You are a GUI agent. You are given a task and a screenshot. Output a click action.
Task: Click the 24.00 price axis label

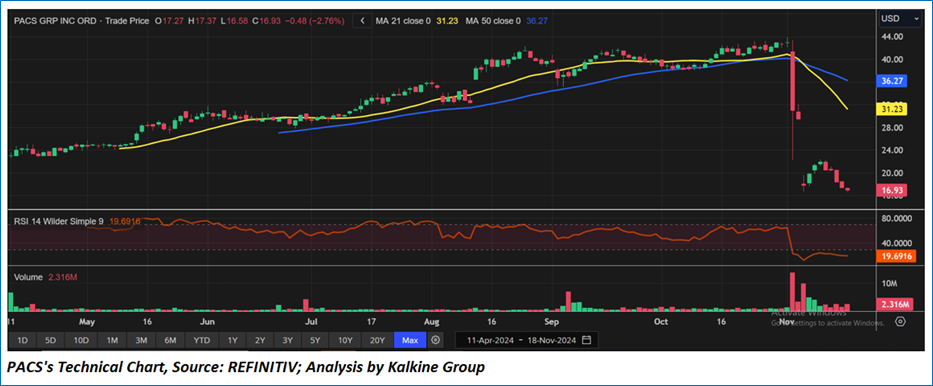pyautogui.click(x=893, y=150)
